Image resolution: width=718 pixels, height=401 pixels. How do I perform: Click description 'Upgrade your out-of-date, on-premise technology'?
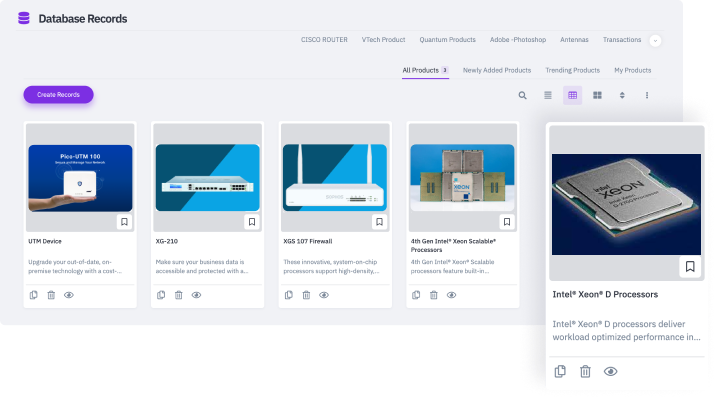pos(75,266)
